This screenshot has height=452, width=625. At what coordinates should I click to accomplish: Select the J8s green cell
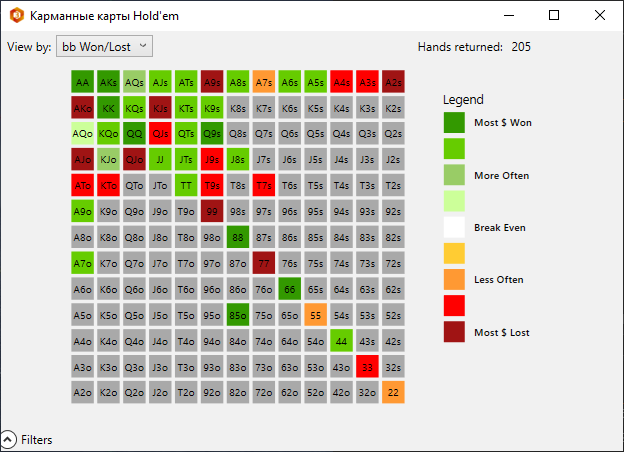point(238,159)
